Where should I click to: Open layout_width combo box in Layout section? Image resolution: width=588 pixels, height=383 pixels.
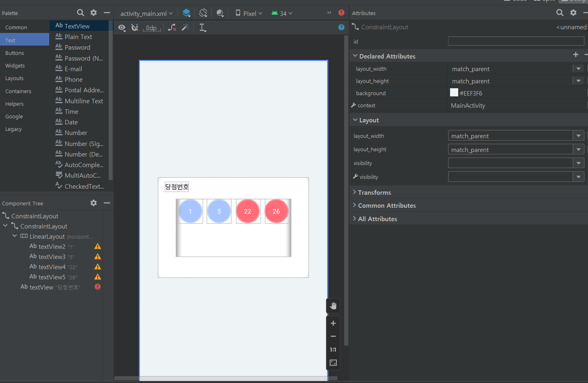(x=516, y=136)
